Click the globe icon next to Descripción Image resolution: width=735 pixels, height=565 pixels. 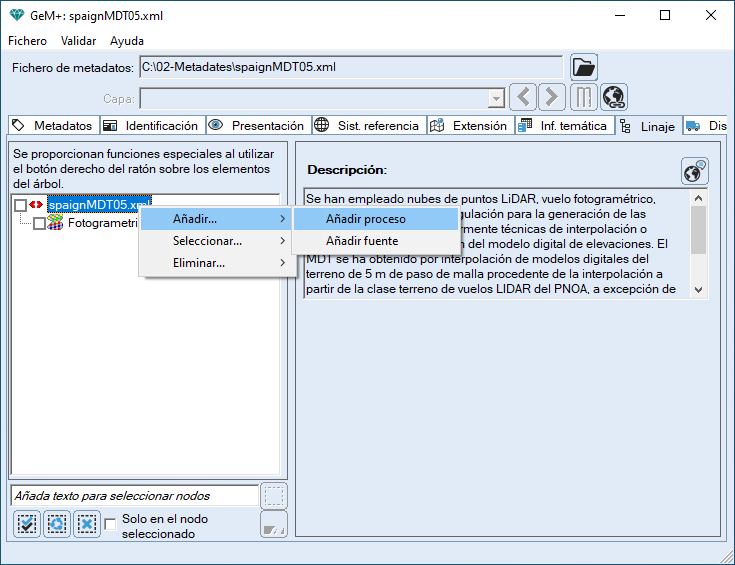coord(694,171)
